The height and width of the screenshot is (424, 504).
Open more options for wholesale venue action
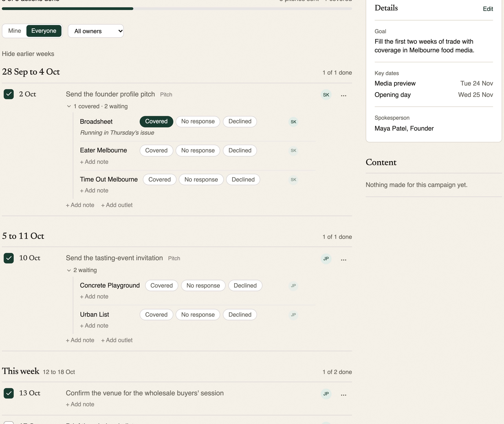tap(343, 394)
